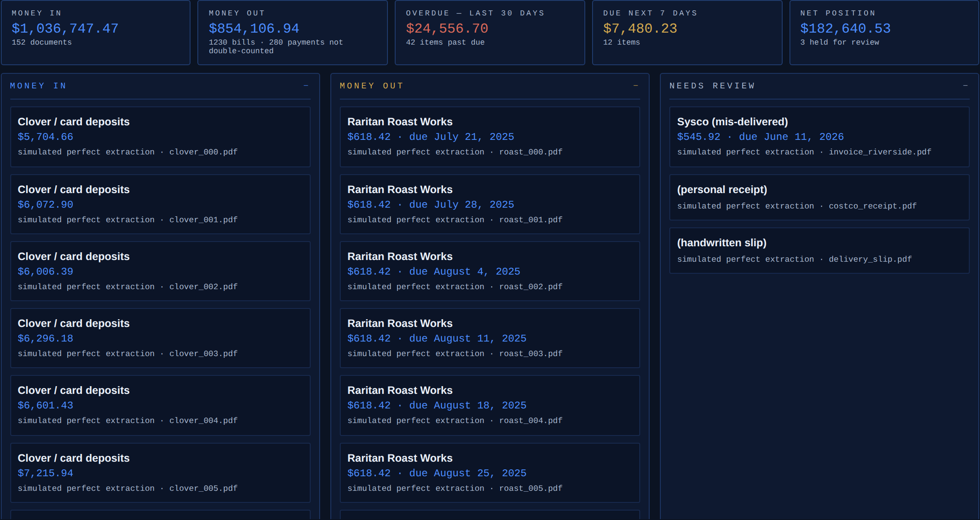Select Clover deposit of $7,215.94
The height and width of the screenshot is (520, 980).
(x=160, y=473)
